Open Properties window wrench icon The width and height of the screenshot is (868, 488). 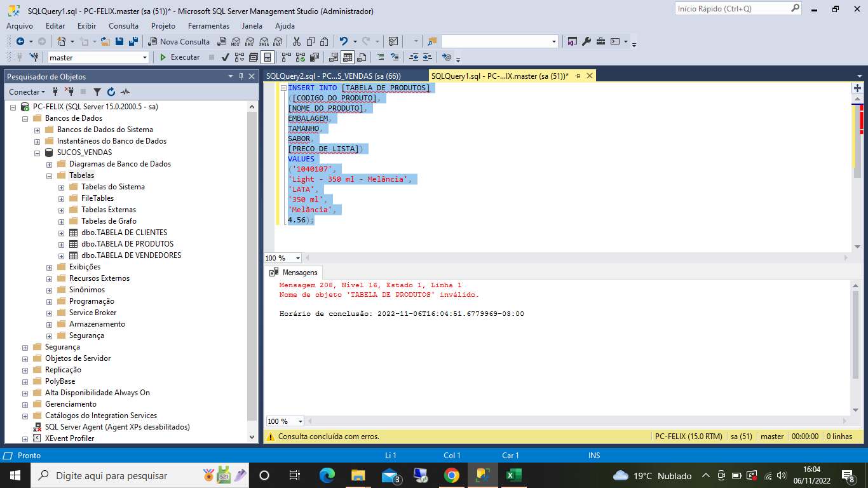[x=587, y=41]
